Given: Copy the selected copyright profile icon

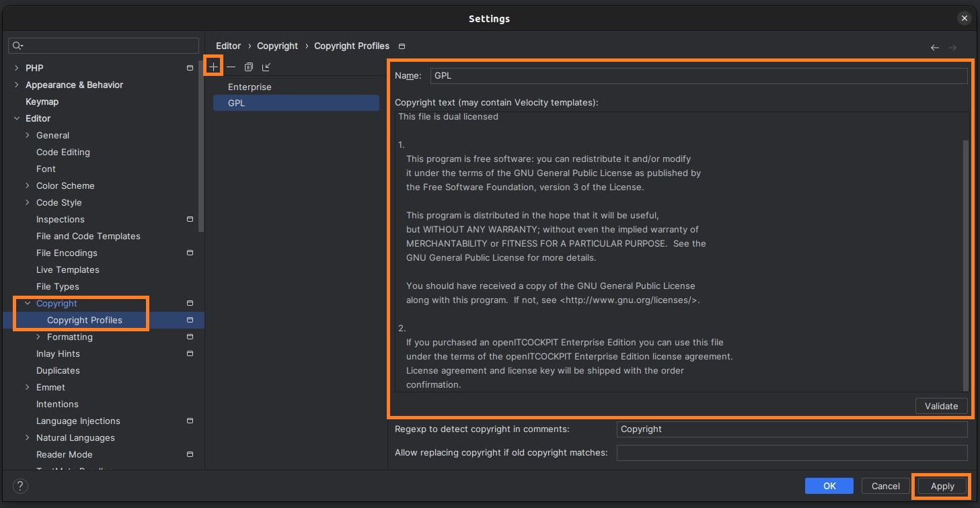Looking at the screenshot, I should 249,67.
